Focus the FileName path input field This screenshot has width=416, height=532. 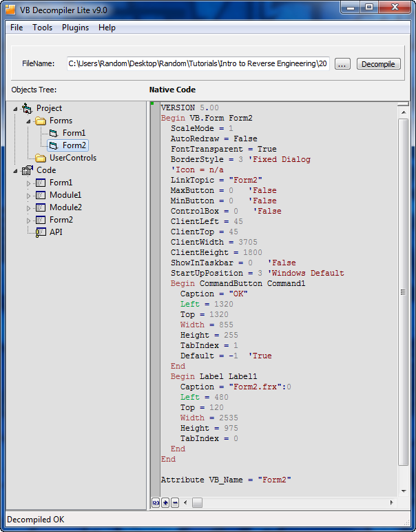coord(198,64)
